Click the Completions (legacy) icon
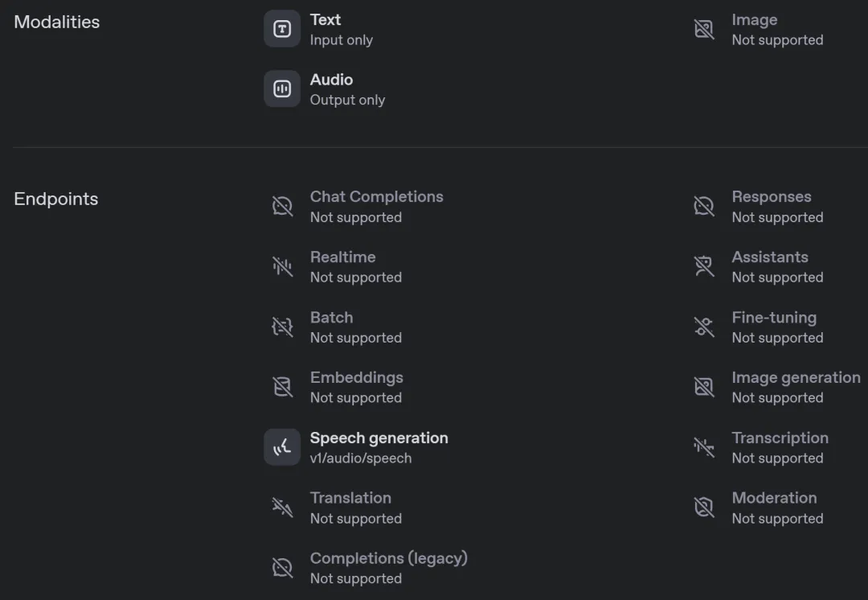This screenshot has height=600, width=868. 282,568
